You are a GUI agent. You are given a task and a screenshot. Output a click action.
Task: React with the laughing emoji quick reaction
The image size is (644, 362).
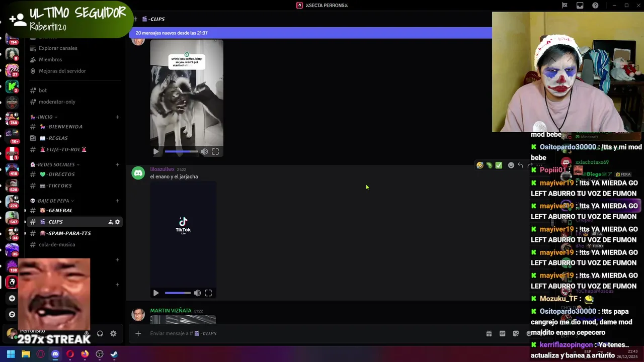(480, 165)
